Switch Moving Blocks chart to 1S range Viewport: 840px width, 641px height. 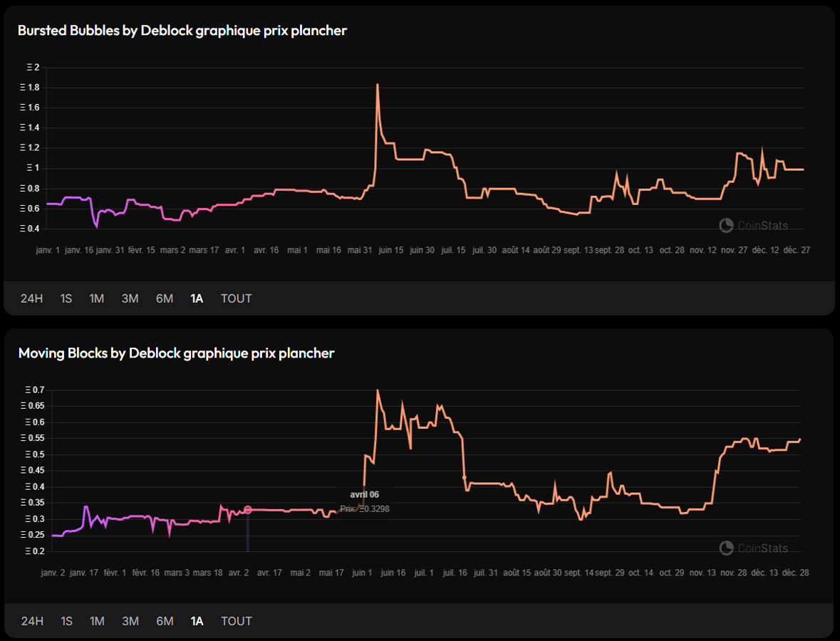click(66, 621)
